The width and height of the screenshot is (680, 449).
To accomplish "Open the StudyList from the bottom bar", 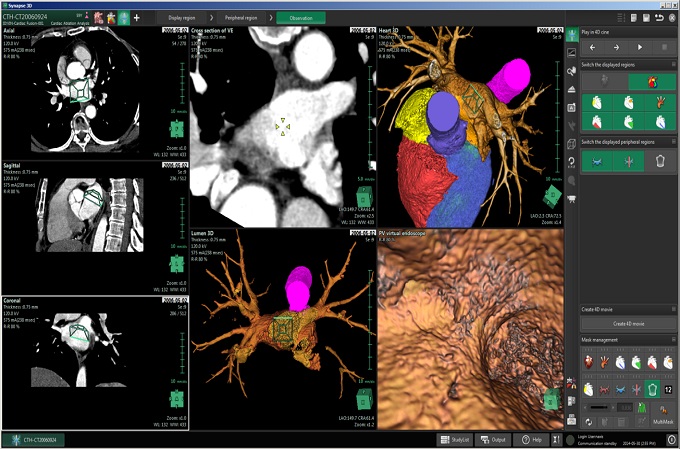I will pyautogui.click(x=456, y=439).
